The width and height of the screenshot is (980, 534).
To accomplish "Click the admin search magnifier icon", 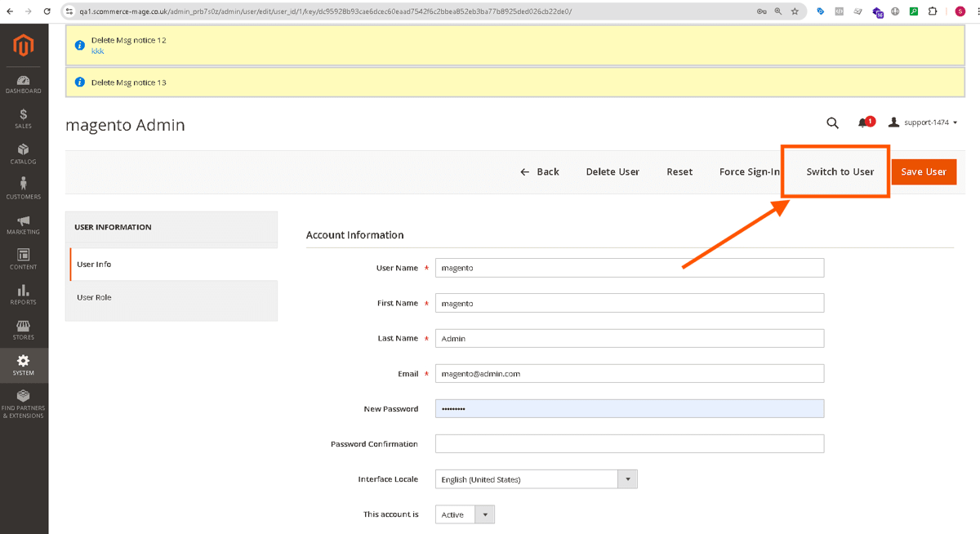I will [832, 122].
